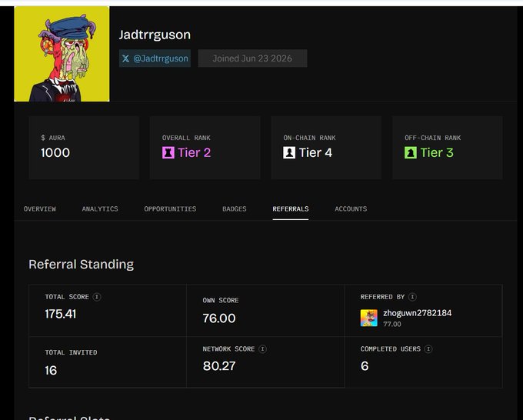Click the info icon next to Referred By

pos(412,297)
